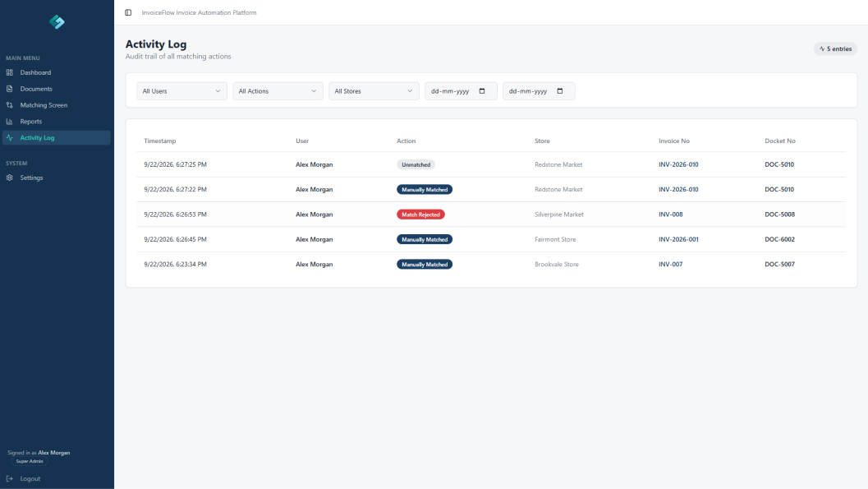Click the Logout link

(30, 478)
